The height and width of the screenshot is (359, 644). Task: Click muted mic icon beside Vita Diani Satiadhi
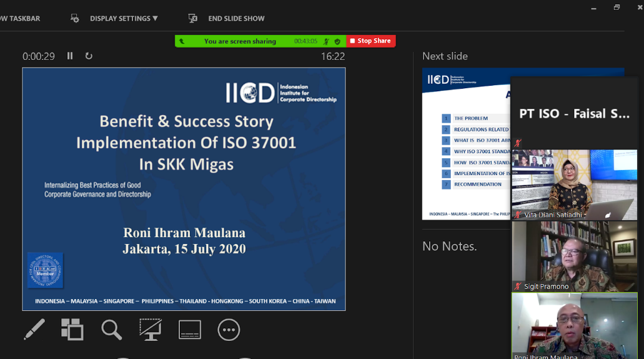518,215
